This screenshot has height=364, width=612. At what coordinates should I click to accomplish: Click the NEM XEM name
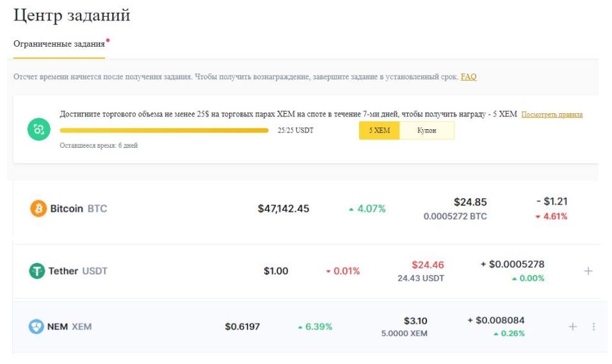pos(69,327)
